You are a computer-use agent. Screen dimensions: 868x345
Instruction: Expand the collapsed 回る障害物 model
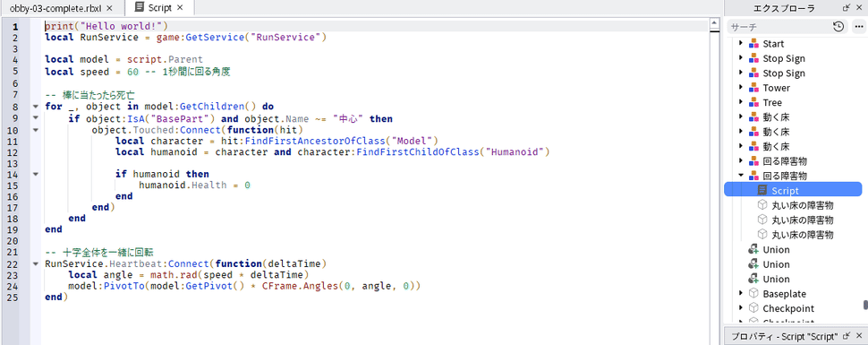[741, 161]
